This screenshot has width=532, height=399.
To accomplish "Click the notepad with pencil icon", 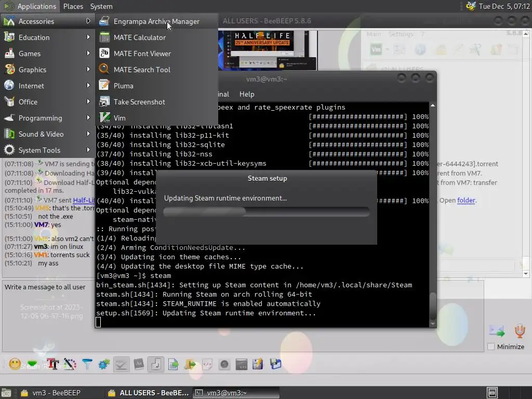I will point(258,364).
